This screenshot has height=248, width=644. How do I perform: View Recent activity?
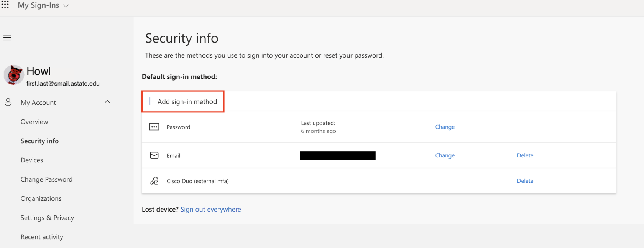coord(42,237)
